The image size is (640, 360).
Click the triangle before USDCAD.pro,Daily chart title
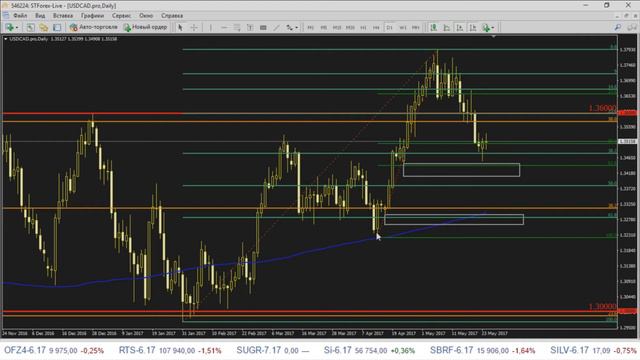pos(5,39)
